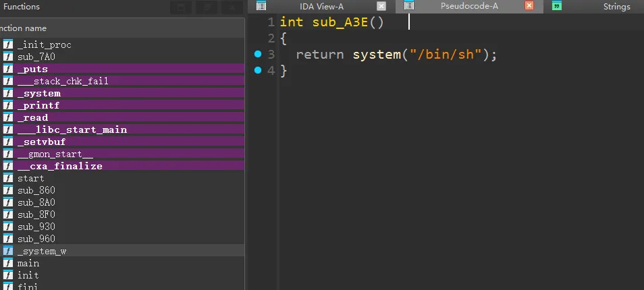
Task: Toggle breakpoint dot on line 3
Action: pyautogui.click(x=258, y=55)
